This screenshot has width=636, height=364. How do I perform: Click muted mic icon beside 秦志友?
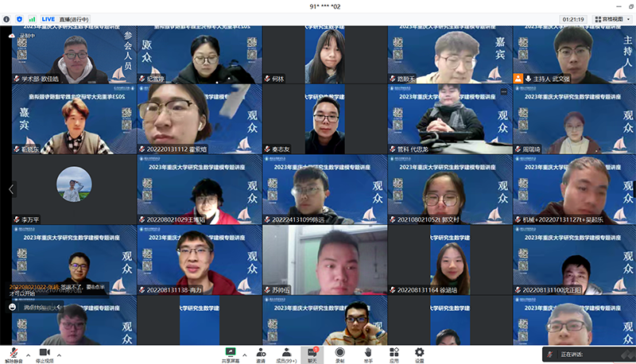coord(267,149)
